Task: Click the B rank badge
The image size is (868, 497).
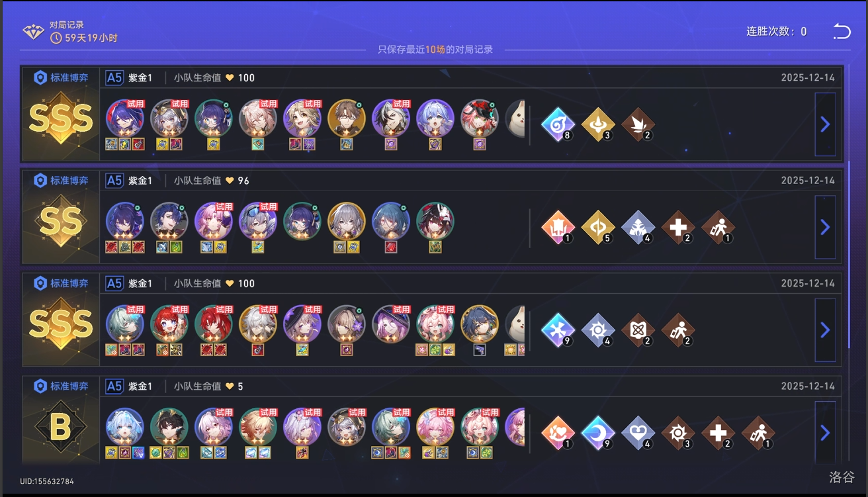Action: pos(61,428)
